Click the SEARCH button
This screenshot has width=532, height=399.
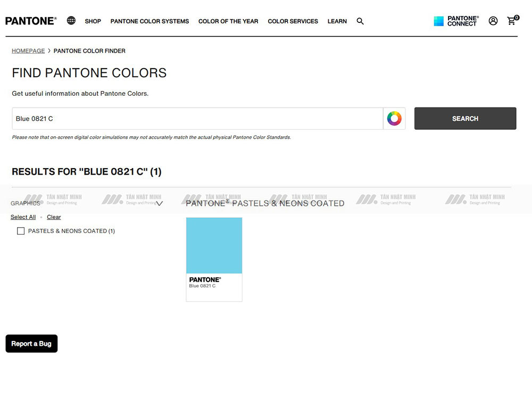tap(465, 119)
